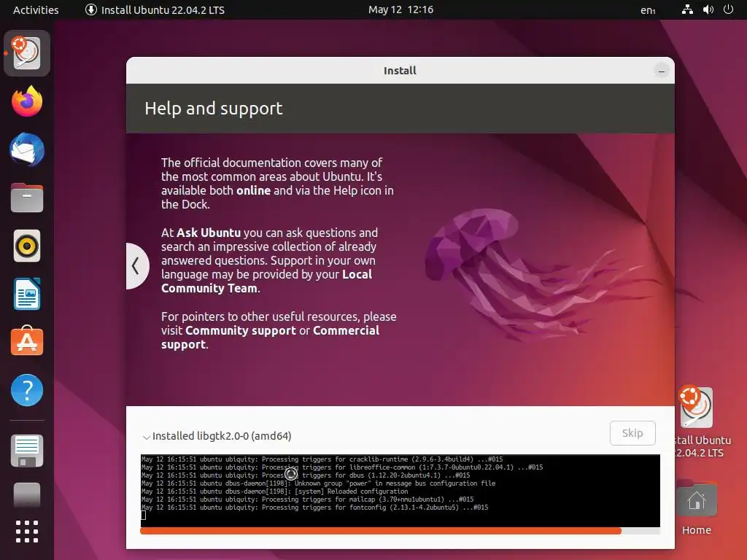Launch Rhythmbox music player
Image resolution: width=747 pixels, height=560 pixels.
click(27, 246)
